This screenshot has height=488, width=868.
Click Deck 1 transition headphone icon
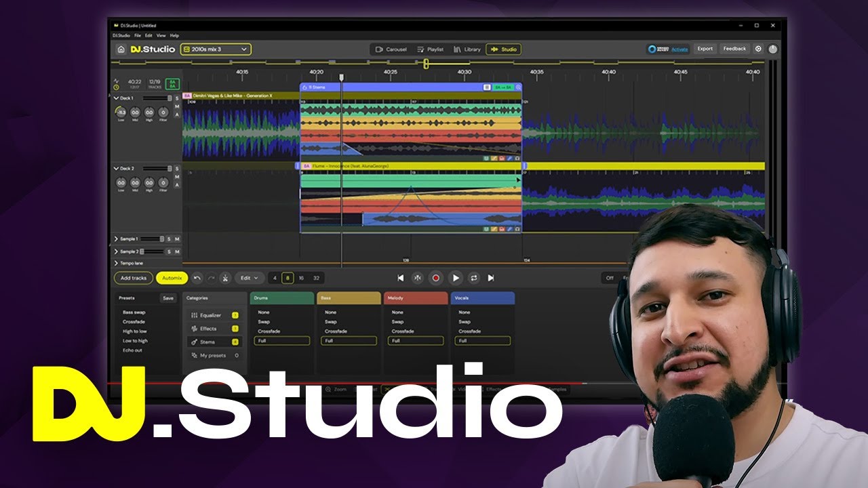click(517, 158)
